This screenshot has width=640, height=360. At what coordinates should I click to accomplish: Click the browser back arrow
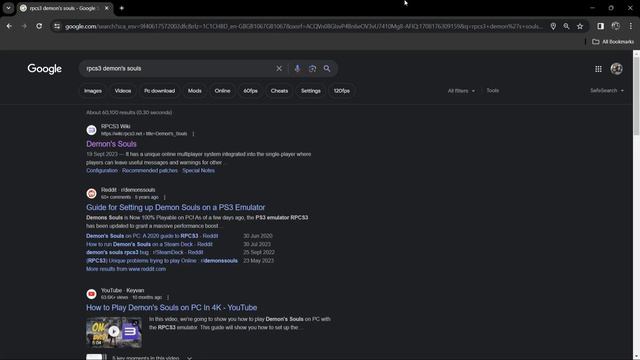coord(9,26)
